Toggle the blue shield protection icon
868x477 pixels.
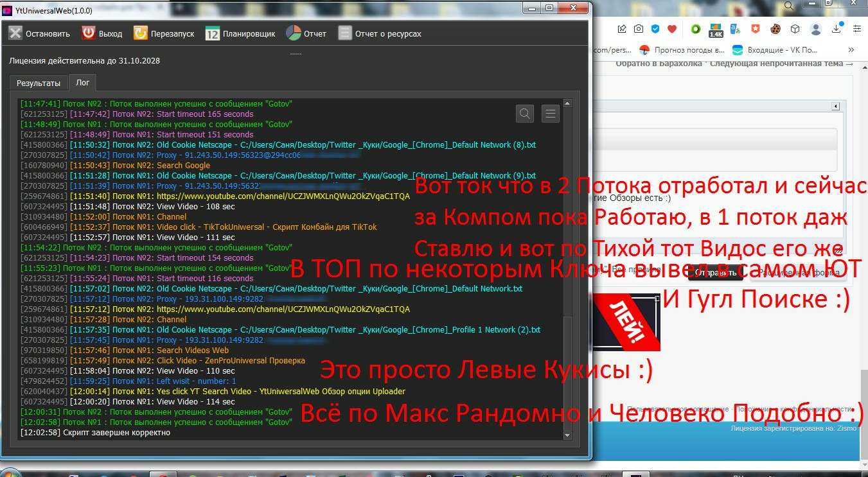(655, 28)
